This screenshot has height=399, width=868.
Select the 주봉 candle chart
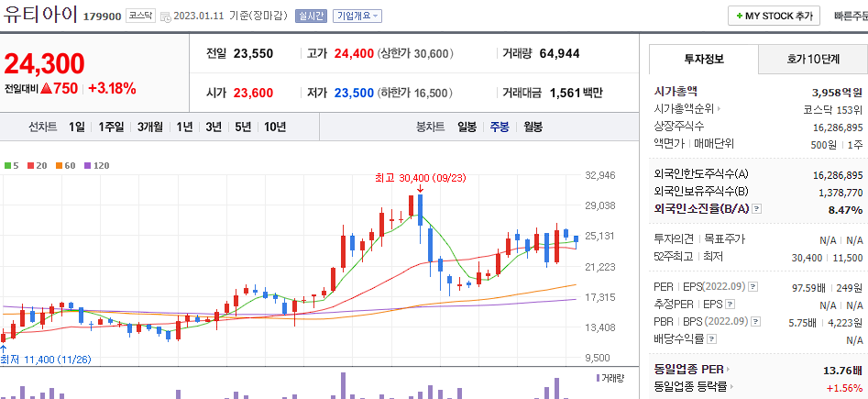500,127
